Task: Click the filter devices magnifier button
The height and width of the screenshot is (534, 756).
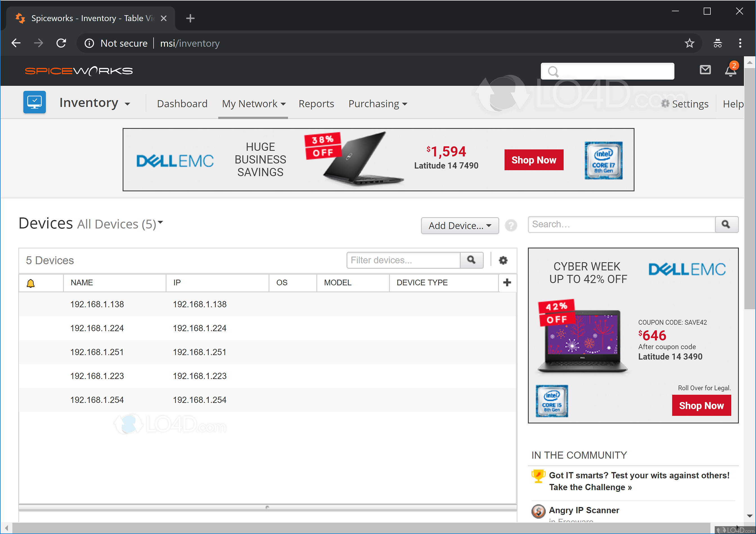Action: tap(471, 260)
